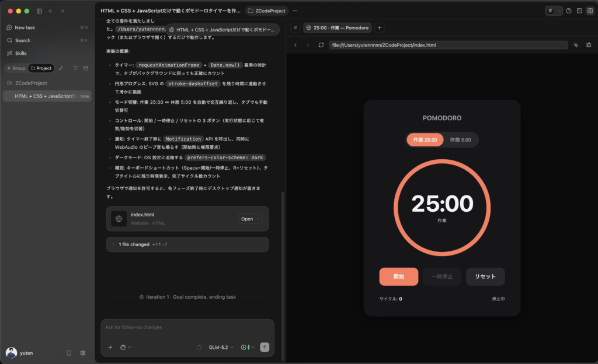598x364 pixels.
Task: Click the send arrow button
Action: [x=265, y=347]
